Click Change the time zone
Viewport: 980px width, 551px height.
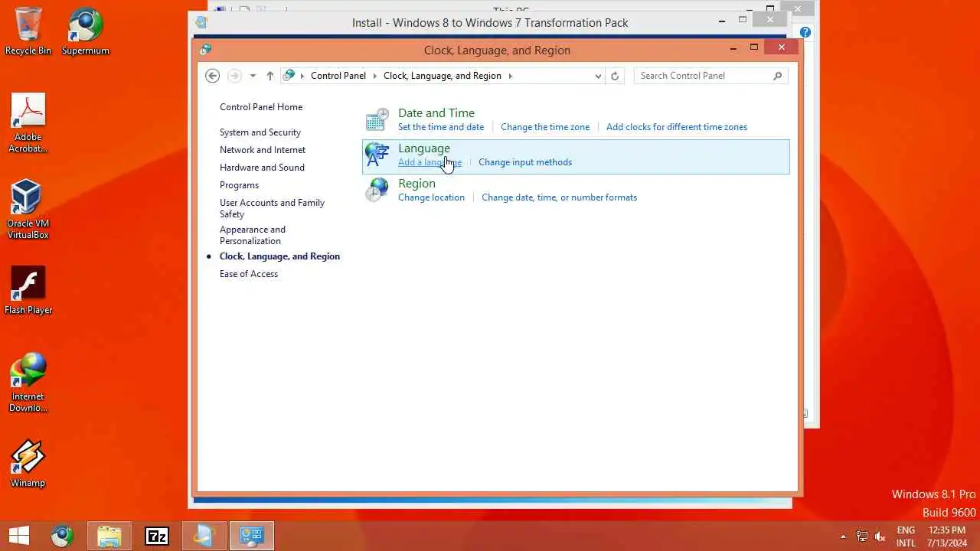545,127
